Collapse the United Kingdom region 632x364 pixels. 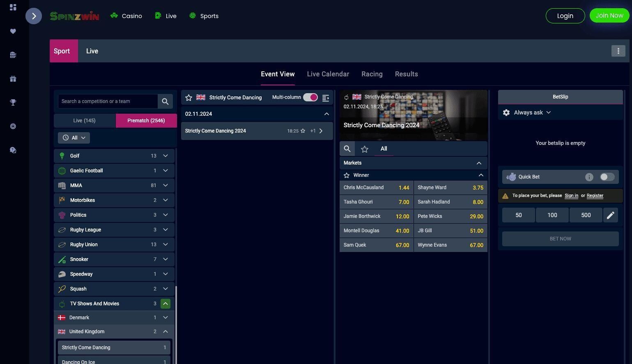pyautogui.click(x=165, y=332)
